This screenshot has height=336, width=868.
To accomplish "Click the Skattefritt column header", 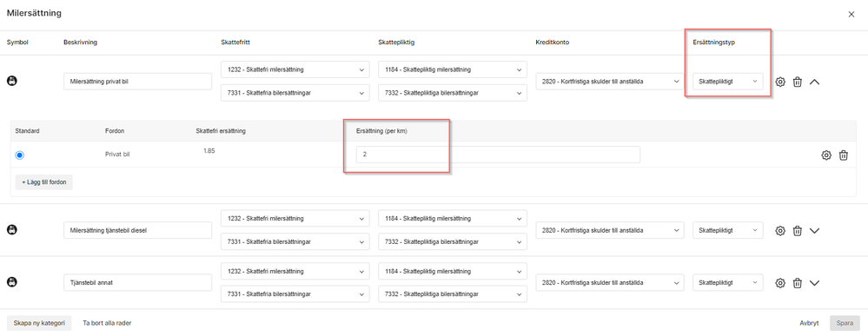I will pos(235,43).
